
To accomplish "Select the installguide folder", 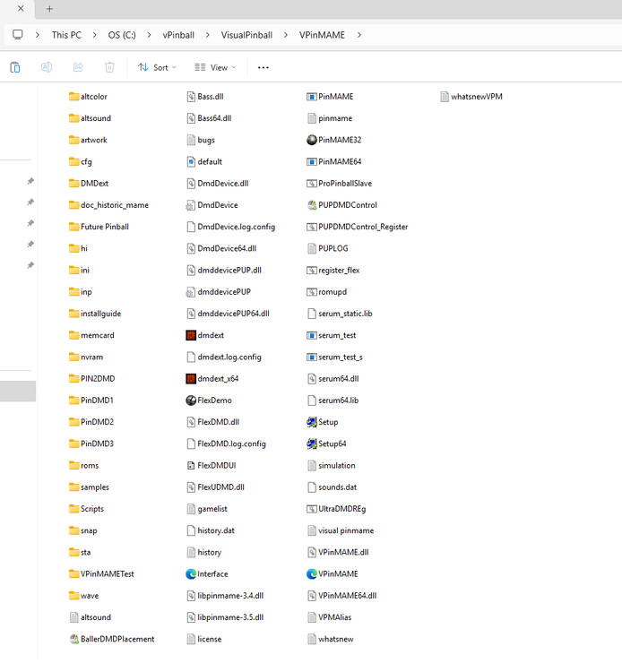I will coord(95,314).
